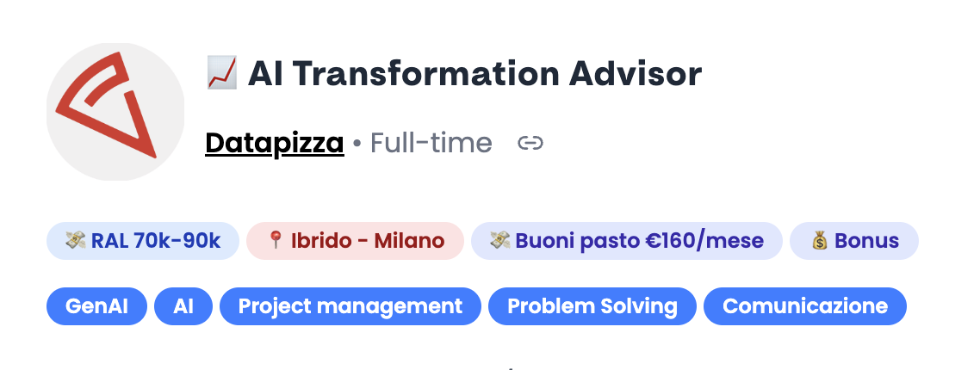
Task: Select the 'Ibrido - Milano' location text
Action: click(x=368, y=241)
